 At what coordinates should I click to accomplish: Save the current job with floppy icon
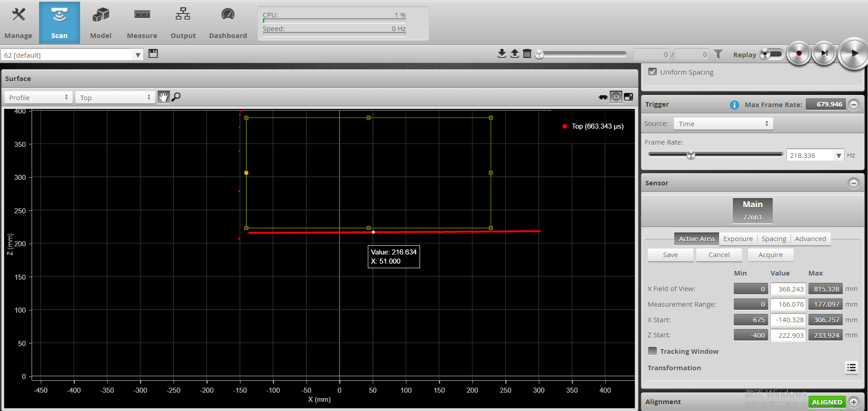click(x=153, y=54)
